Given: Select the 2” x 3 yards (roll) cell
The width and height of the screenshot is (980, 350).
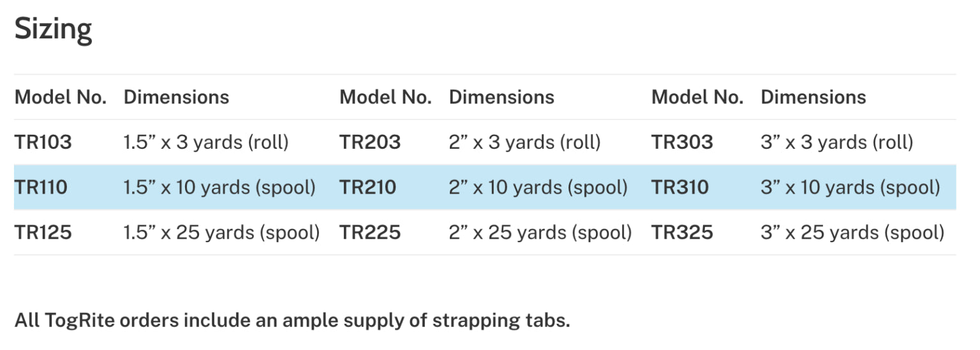Looking at the screenshot, I should tap(524, 142).
